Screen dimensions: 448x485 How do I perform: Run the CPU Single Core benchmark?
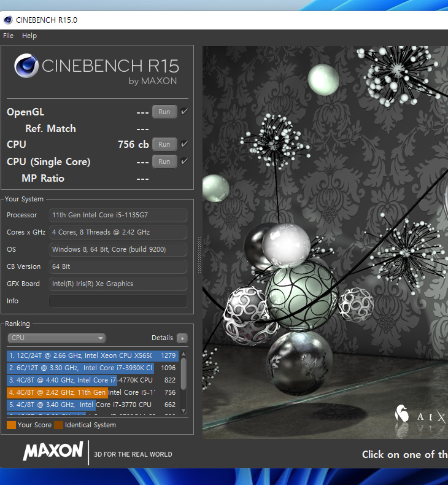click(x=164, y=161)
